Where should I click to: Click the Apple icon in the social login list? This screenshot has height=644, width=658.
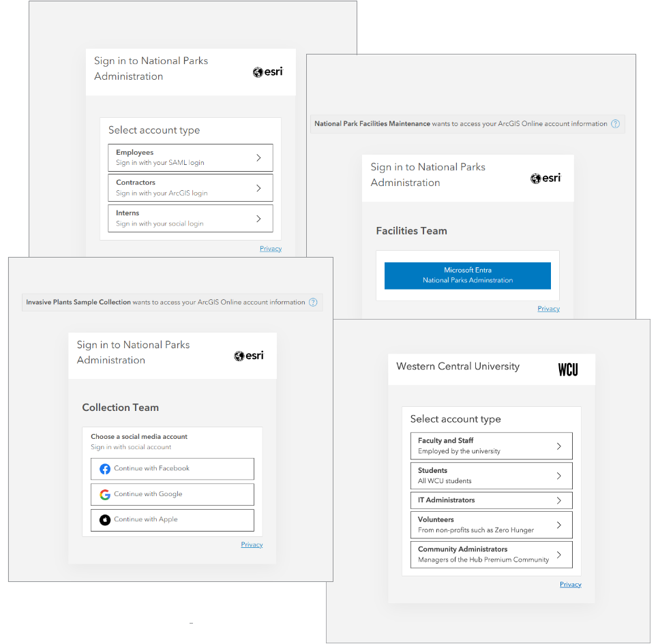coord(104,519)
